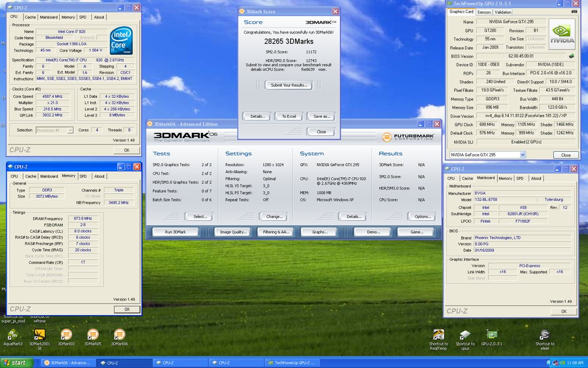
Task: Switch to the Validation tab in GPU-Z
Action: coord(502,12)
